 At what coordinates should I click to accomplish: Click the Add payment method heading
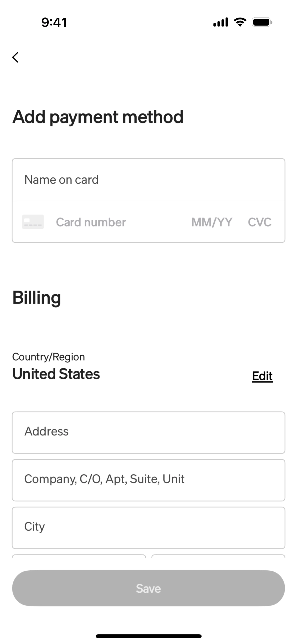(98, 117)
